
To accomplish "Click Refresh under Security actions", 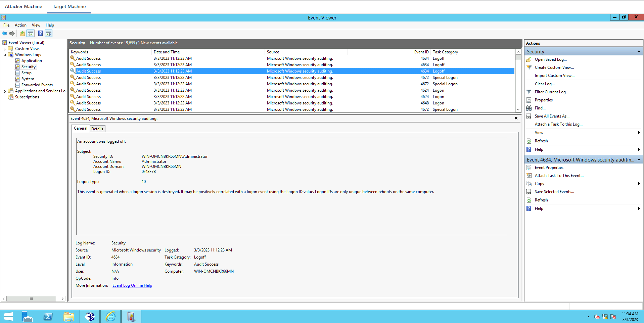I will point(541,141).
